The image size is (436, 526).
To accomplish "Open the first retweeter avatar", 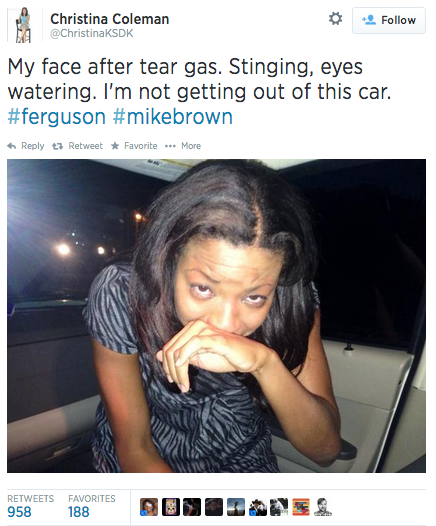I will click(x=149, y=507).
